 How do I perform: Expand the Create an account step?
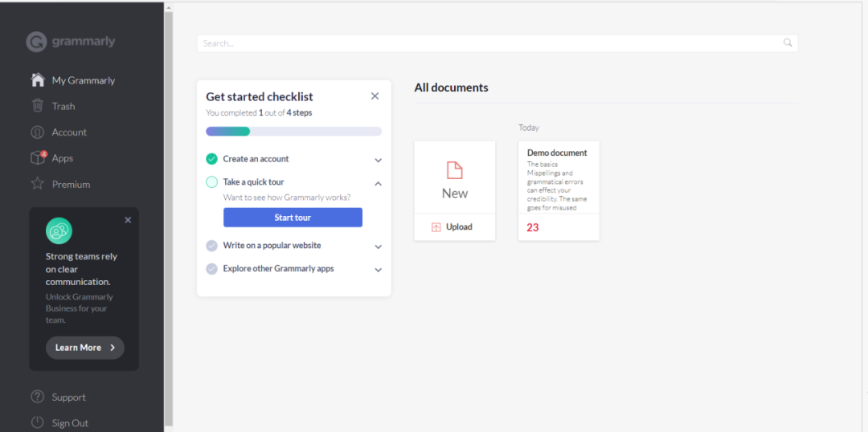[x=378, y=160]
